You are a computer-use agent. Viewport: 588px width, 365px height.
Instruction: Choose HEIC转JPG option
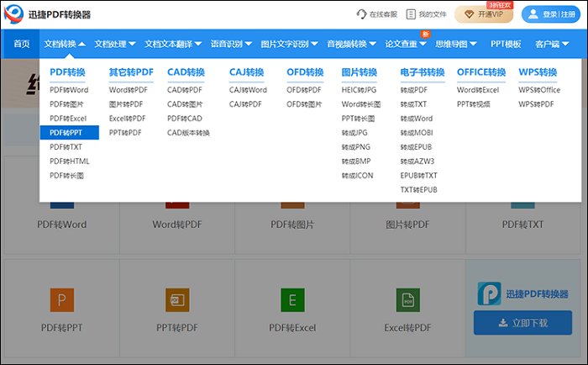tap(360, 90)
